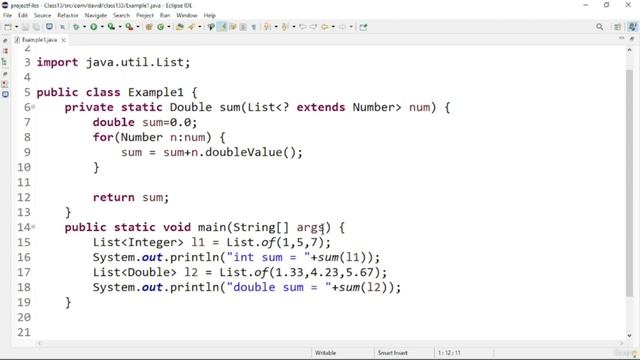Screen dimensions: 640x360
Task: Click the maximize editor area icon
Action: point(632,38)
